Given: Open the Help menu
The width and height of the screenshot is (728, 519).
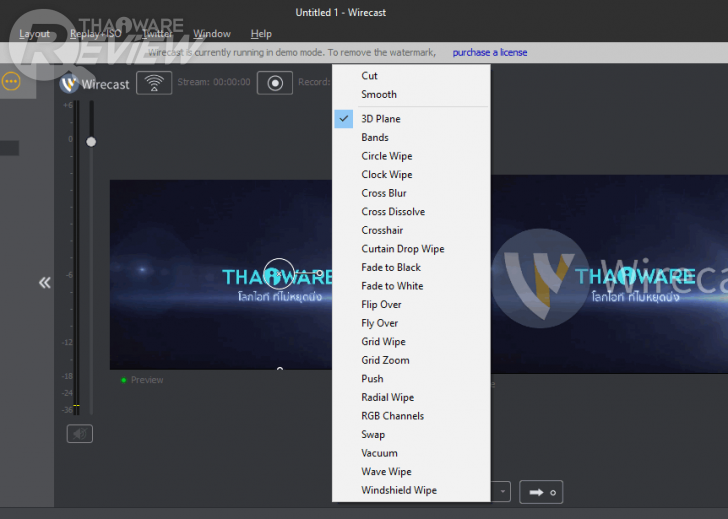Looking at the screenshot, I should click(x=261, y=34).
